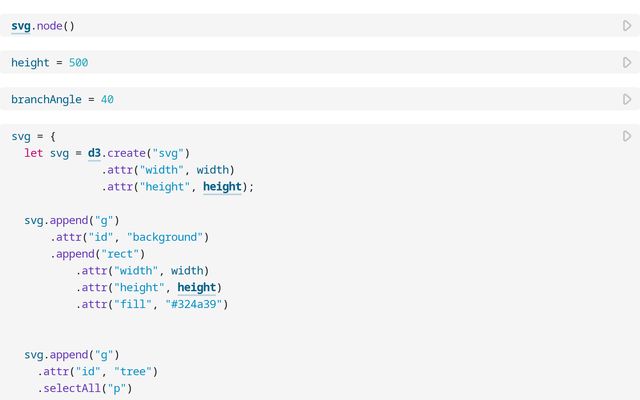
Task: Click the let keyword in svg cell
Action: [33, 153]
